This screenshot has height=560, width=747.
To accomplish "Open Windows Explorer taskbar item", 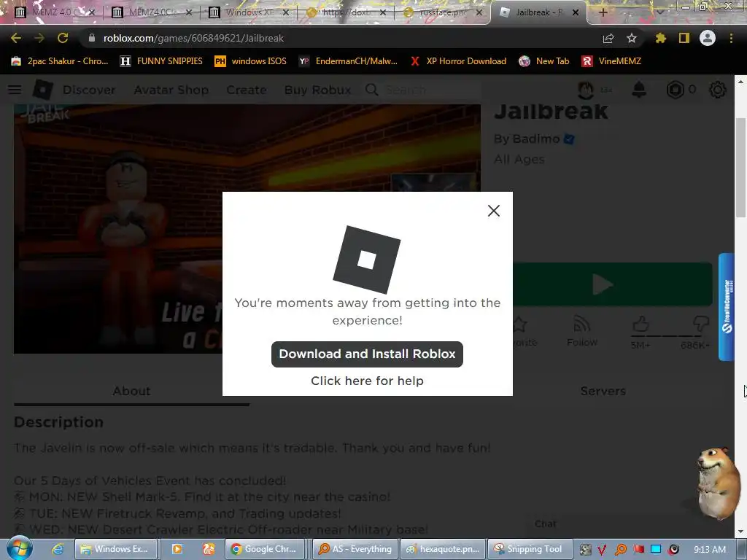I will pos(116,549).
